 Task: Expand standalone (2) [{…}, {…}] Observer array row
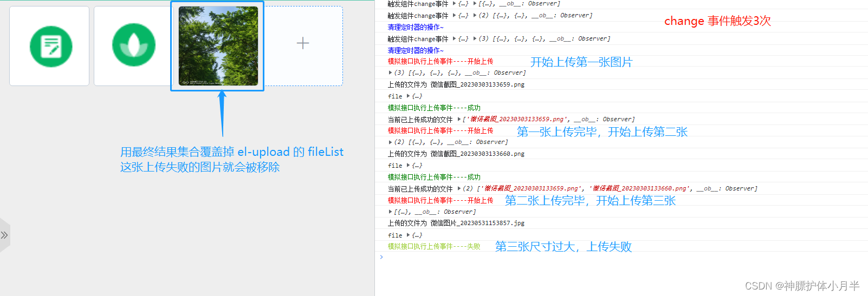pos(390,142)
